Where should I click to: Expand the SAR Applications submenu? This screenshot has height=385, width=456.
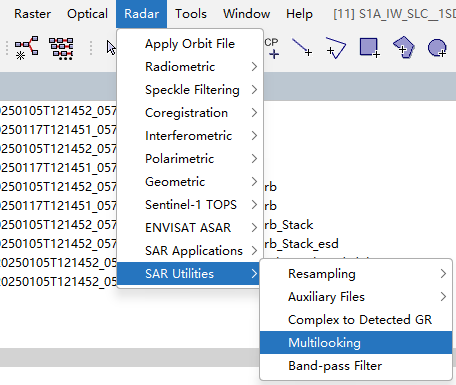pos(190,251)
